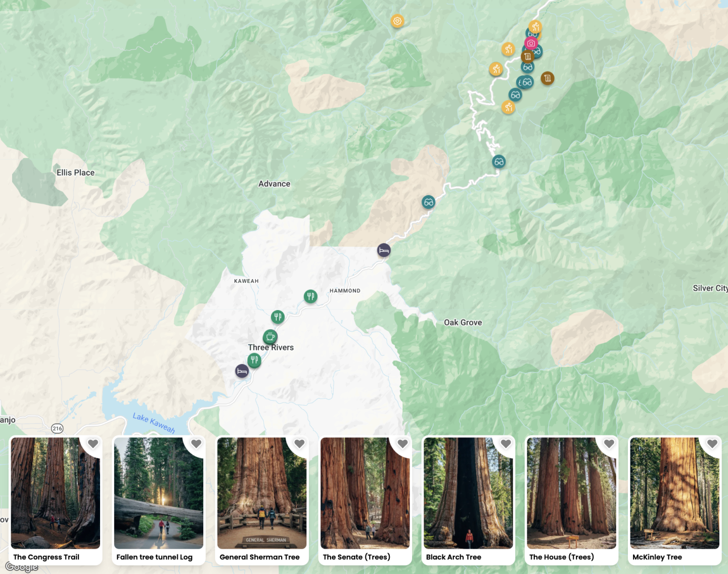
Task: Select the coffee cup marker near Three Rivers
Action: [269, 337]
